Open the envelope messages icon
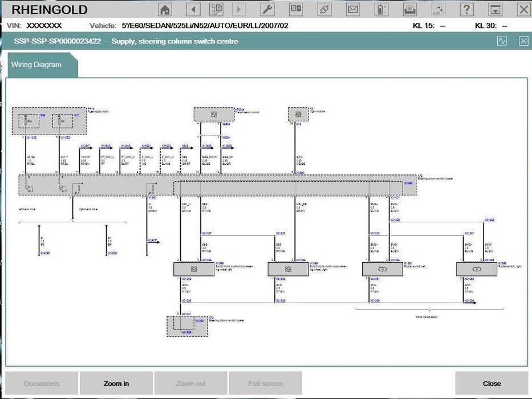Image resolution: width=532 pixels, height=399 pixels. pyautogui.click(x=353, y=10)
